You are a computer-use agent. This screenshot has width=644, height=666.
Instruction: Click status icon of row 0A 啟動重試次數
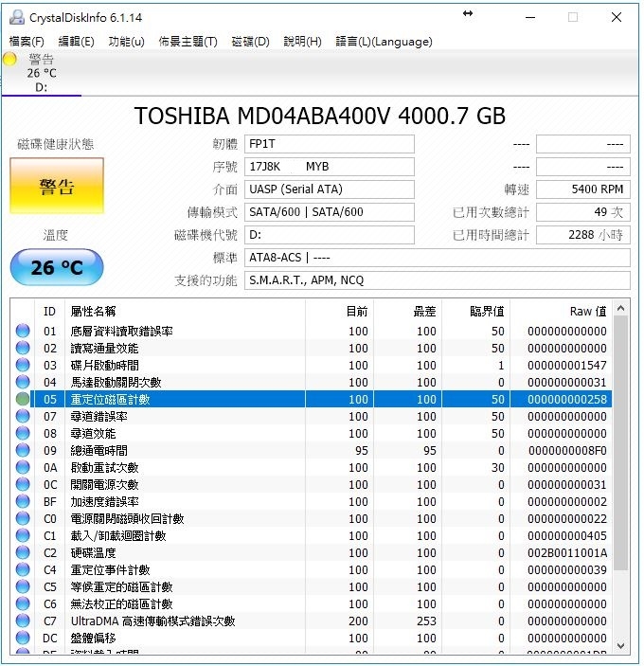(x=23, y=467)
